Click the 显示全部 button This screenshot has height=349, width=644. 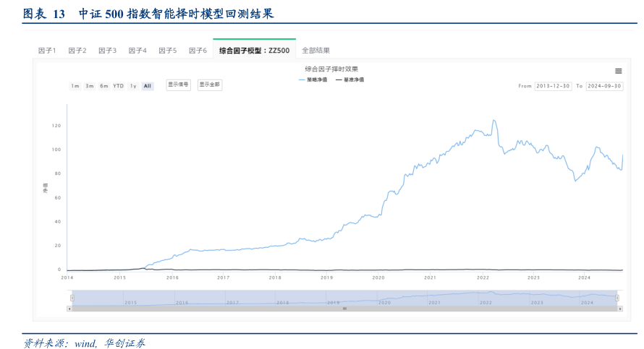point(209,85)
